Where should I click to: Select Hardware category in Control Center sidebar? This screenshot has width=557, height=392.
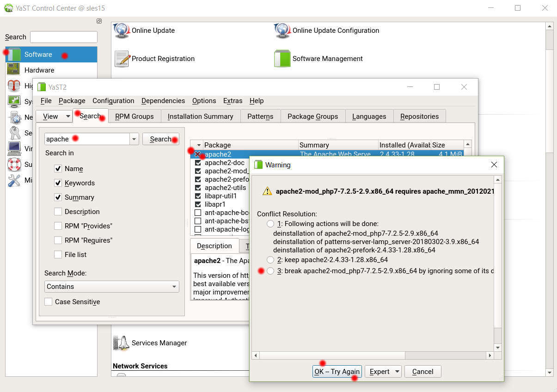coord(51,70)
